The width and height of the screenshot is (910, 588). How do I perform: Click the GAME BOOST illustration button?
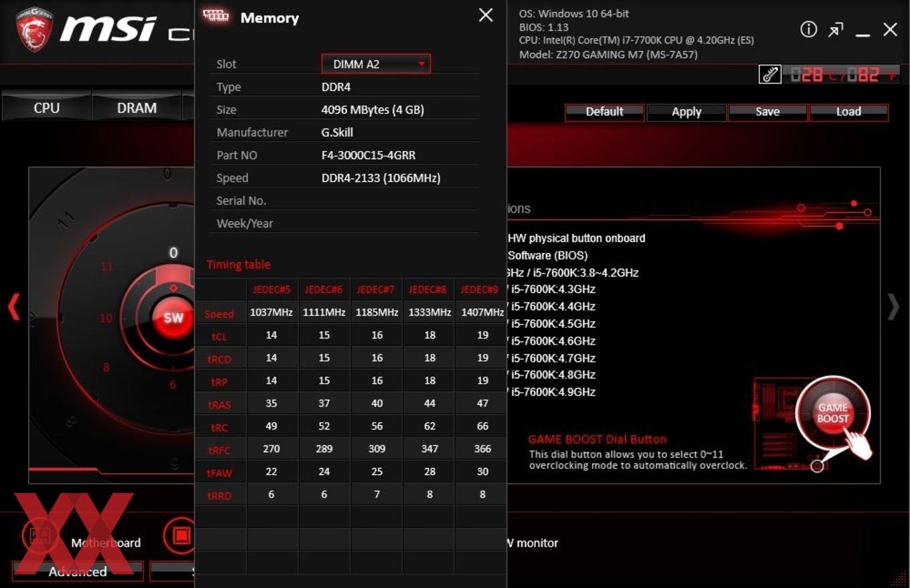[x=833, y=413]
